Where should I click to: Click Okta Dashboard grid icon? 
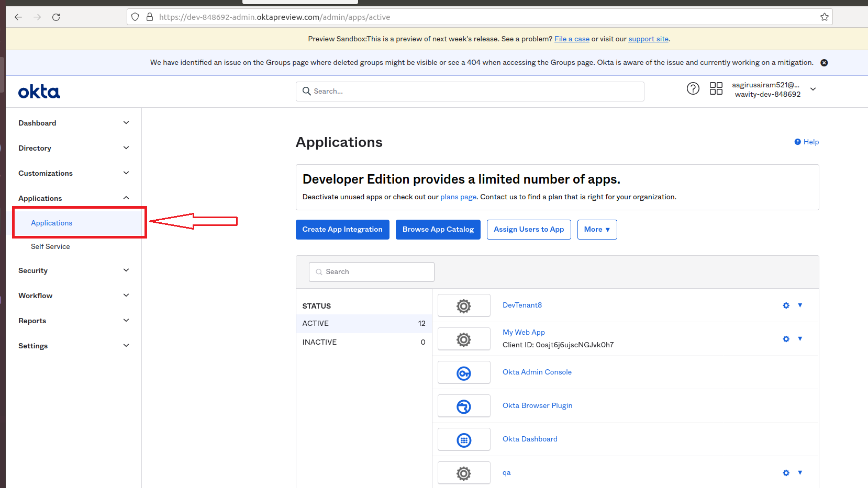click(x=464, y=439)
